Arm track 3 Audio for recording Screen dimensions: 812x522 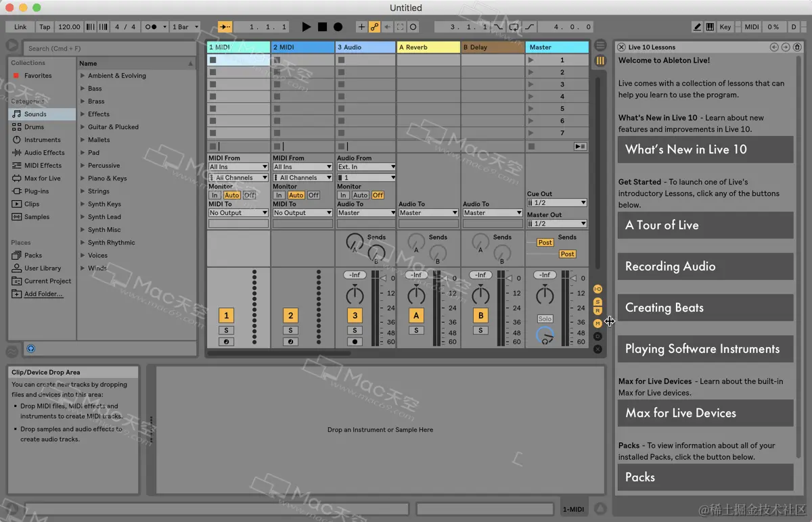tap(355, 342)
